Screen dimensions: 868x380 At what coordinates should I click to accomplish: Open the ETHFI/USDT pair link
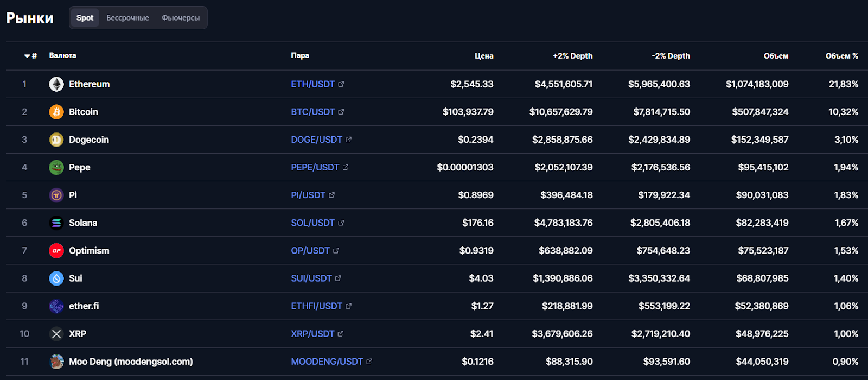coord(317,306)
